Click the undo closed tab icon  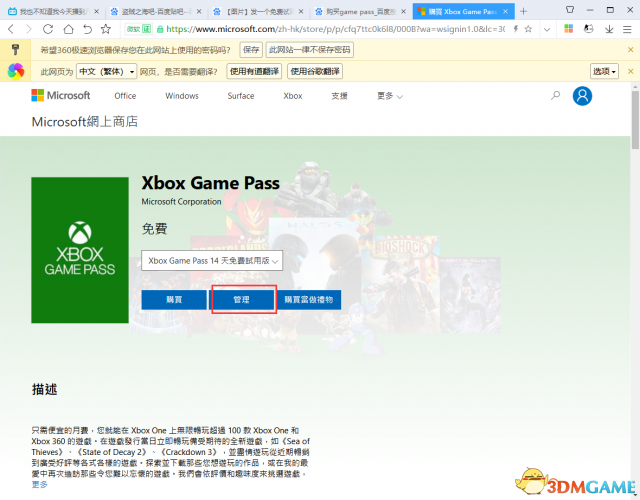(x=88, y=29)
